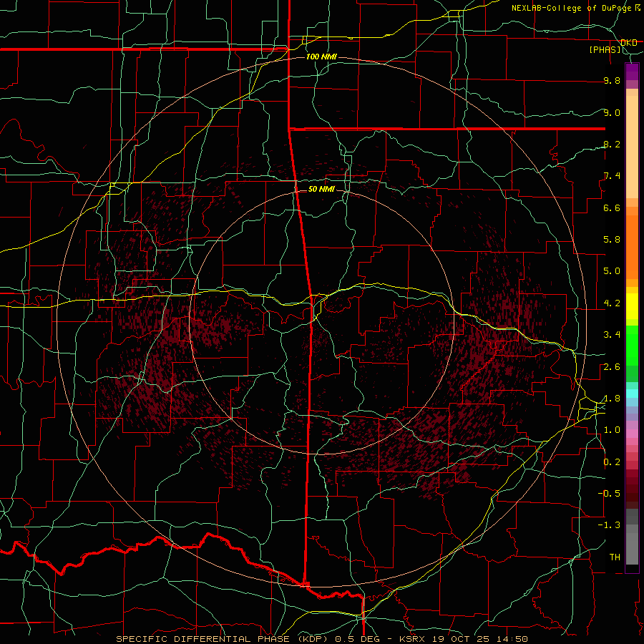Click the 1.8 color scale value
The image size is (644, 644).
tap(612, 399)
